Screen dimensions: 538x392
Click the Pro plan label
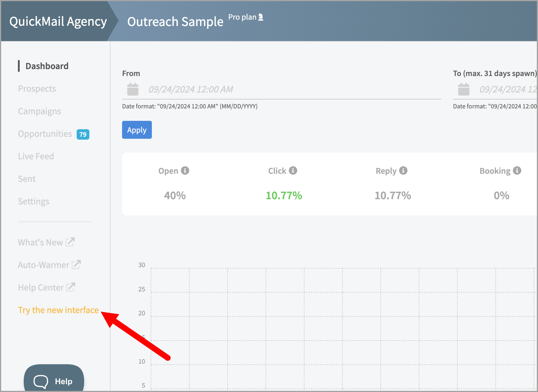click(x=242, y=17)
